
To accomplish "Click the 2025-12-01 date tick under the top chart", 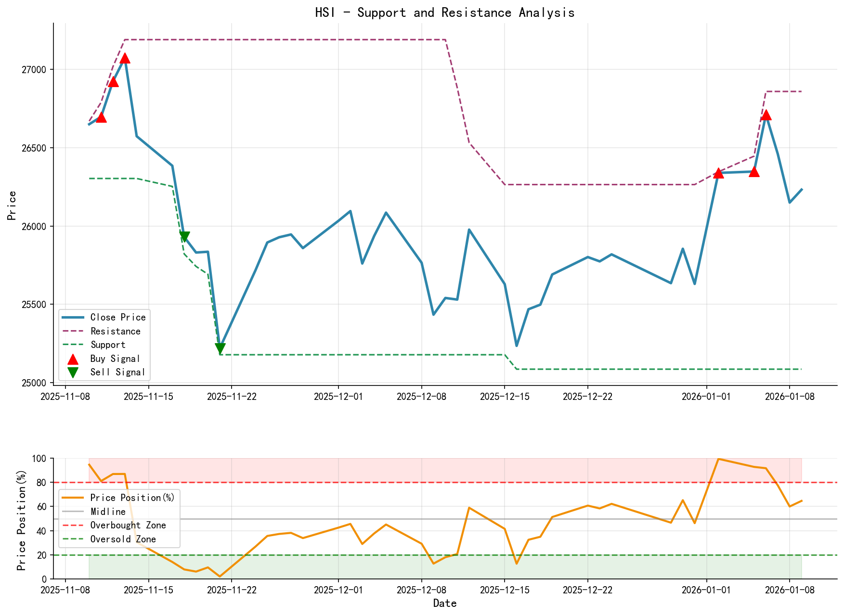I will (338, 397).
